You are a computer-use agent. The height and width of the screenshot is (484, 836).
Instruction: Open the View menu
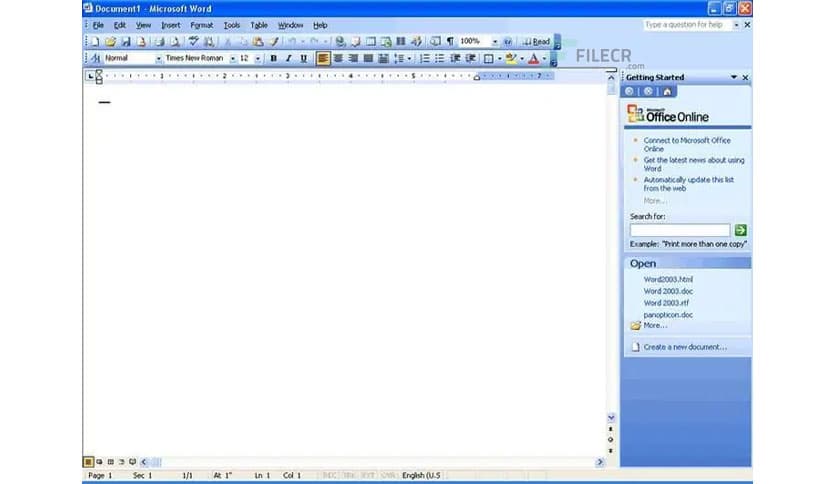click(x=143, y=25)
